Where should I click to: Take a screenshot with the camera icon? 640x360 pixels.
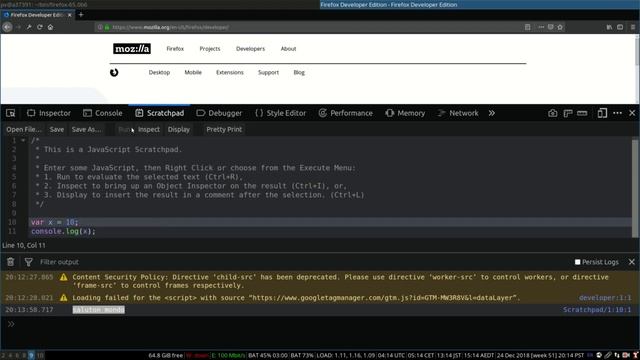click(x=553, y=113)
